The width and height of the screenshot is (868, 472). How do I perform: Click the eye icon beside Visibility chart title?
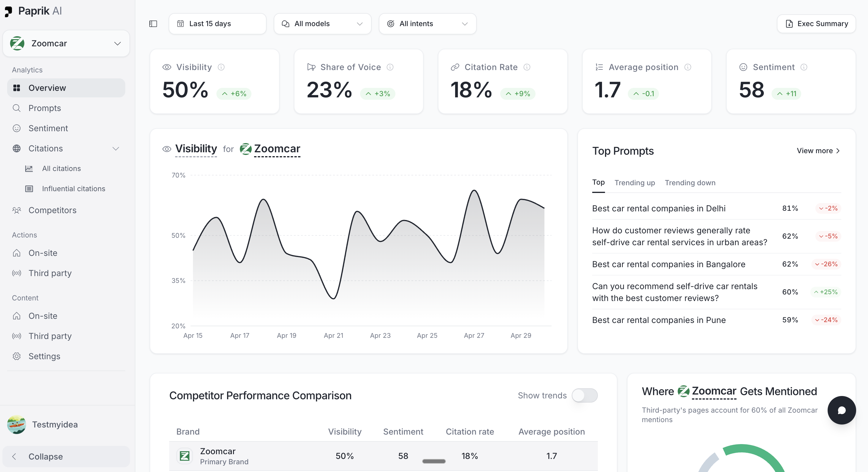pos(167,149)
